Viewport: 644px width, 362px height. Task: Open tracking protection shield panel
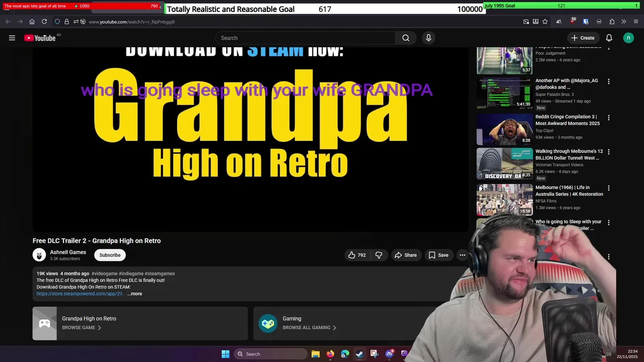57,22
